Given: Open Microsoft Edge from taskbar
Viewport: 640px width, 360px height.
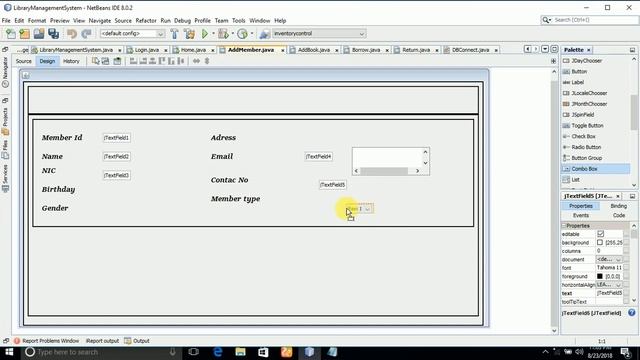Looking at the screenshot, I should click(x=218, y=352).
